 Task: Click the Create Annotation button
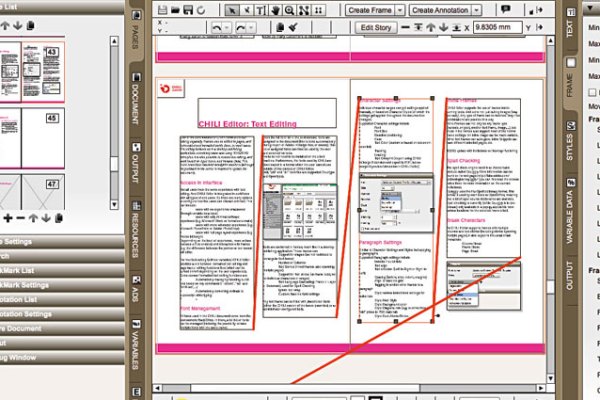coord(440,10)
